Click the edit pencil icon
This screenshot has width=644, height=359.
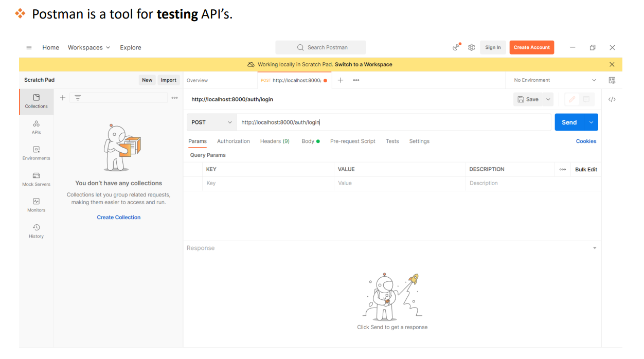tap(572, 99)
